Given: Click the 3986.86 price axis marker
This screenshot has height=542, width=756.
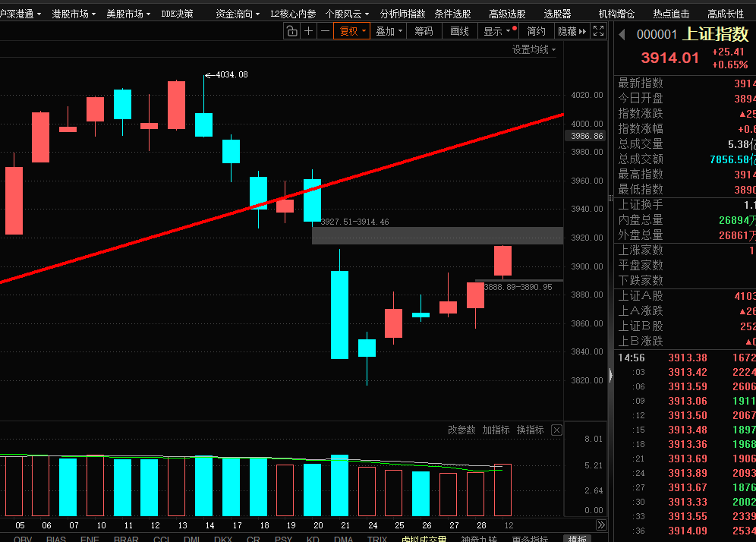Looking at the screenshot, I should point(588,136).
